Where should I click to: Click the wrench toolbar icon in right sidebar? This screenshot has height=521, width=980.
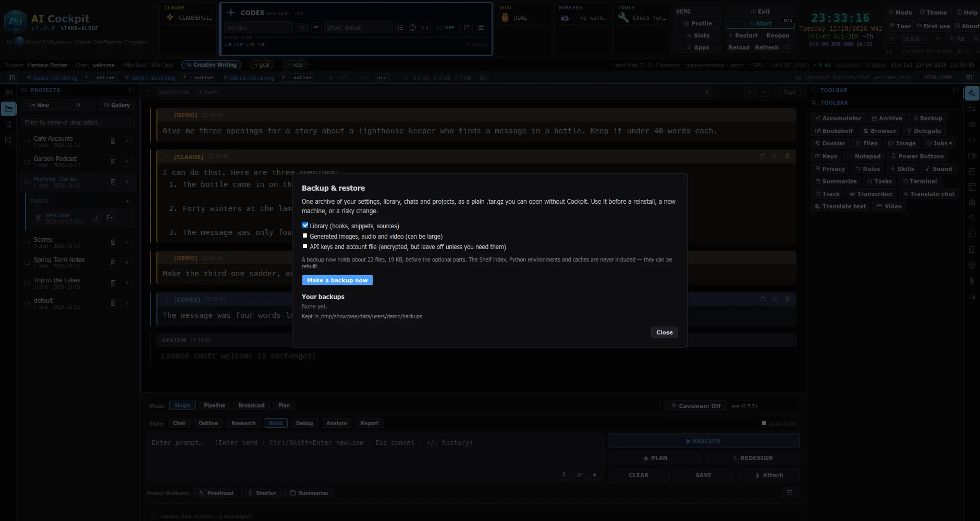click(972, 93)
